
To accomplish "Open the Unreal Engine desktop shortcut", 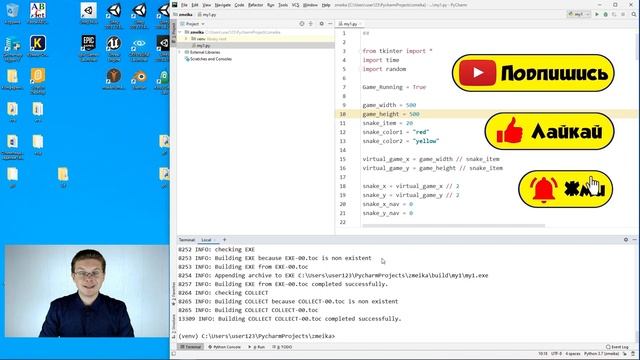I will [x=114, y=48].
